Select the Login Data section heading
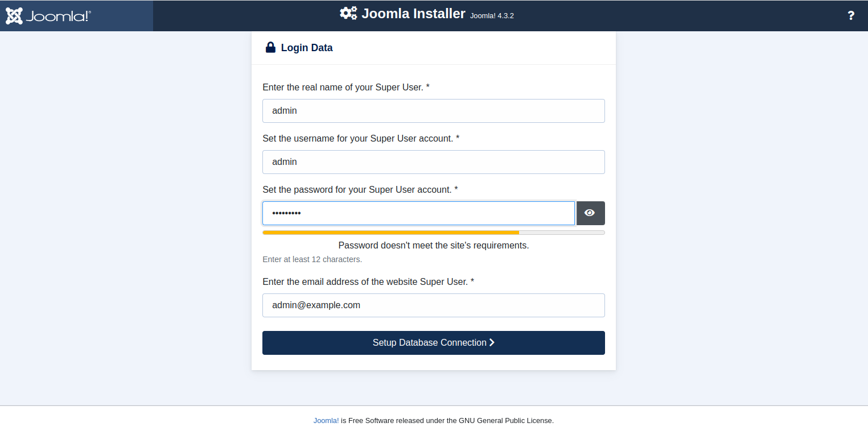Screen dimensions: 868x435 pyautogui.click(x=307, y=48)
